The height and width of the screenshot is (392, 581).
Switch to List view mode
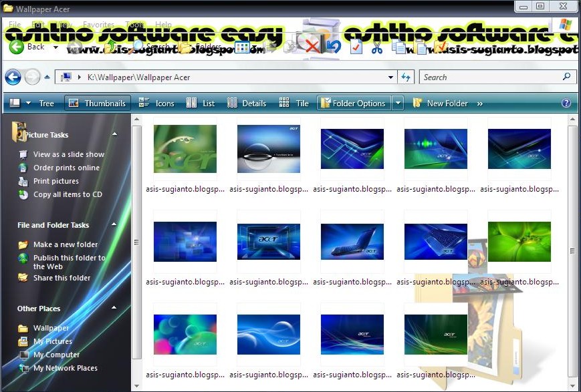click(201, 104)
